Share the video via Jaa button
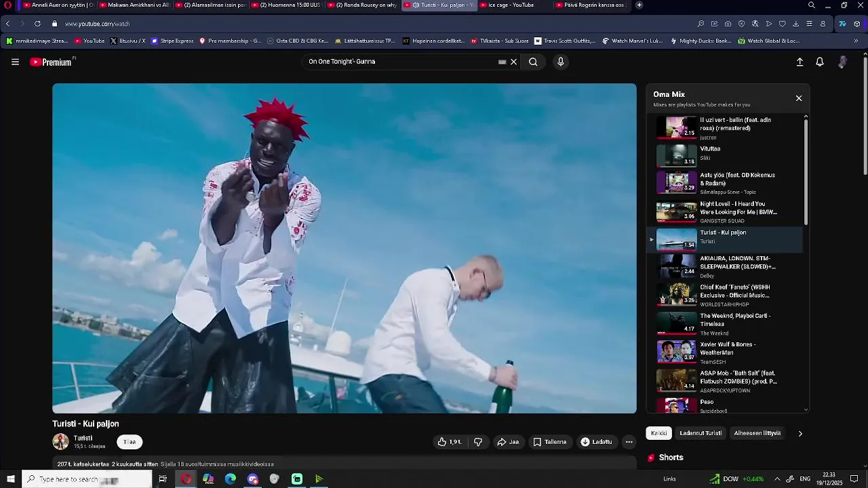 tap(508, 442)
